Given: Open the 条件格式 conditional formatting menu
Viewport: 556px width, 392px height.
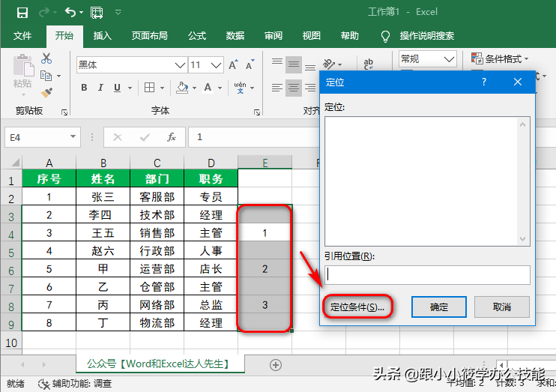Looking at the screenshot, I should coord(500,58).
